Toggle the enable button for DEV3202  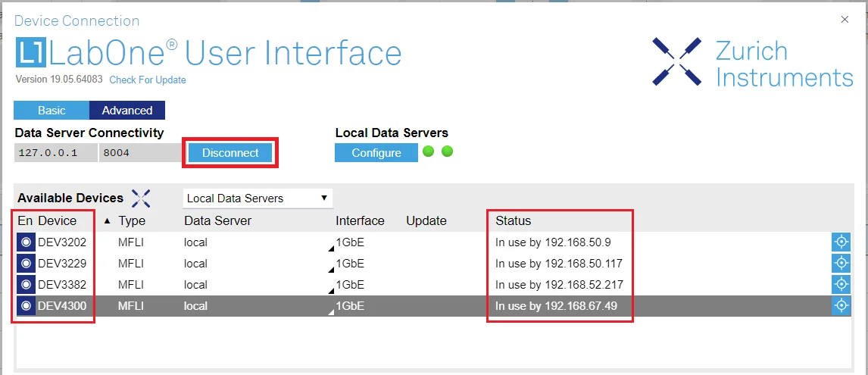[26, 242]
